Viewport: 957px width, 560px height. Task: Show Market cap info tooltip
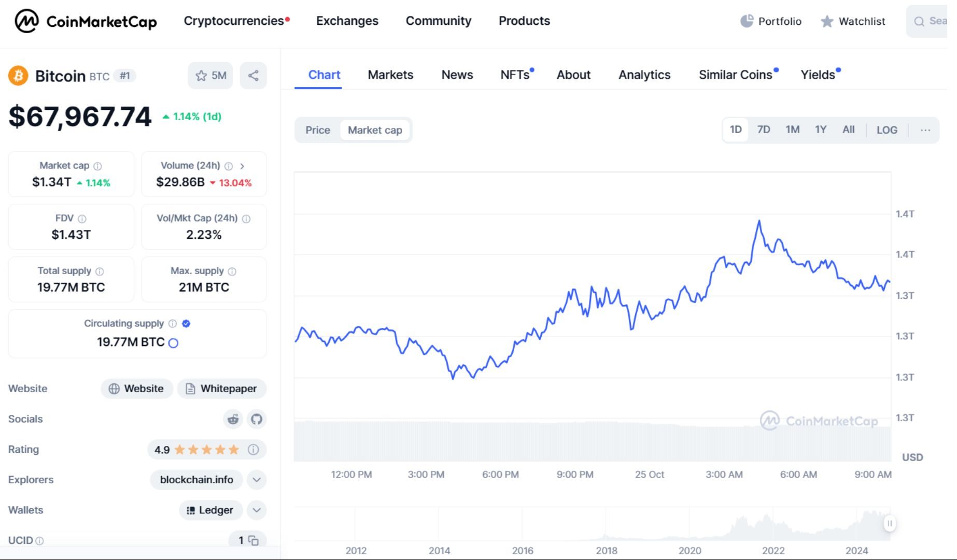click(96, 166)
